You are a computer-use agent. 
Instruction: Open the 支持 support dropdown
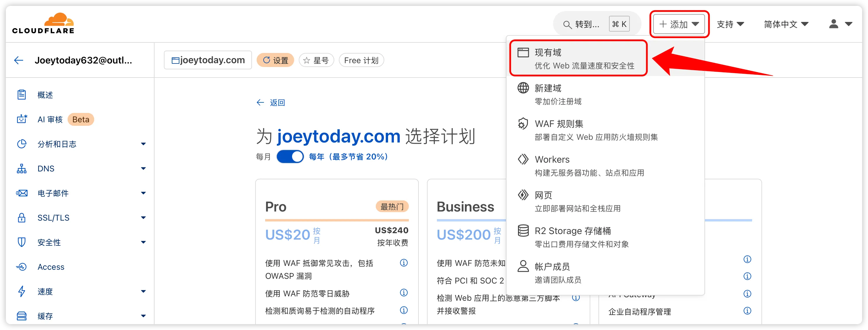click(x=730, y=24)
